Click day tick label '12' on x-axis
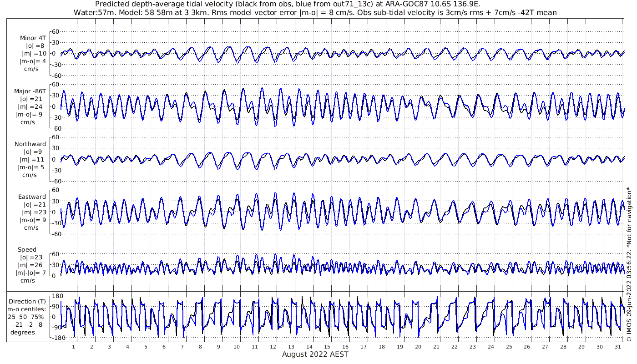This screenshot has width=637, height=364. pyautogui.click(x=273, y=347)
